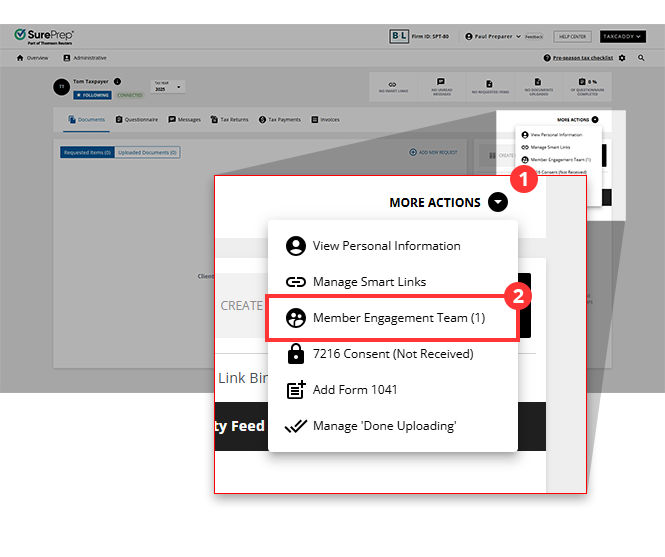665x557 pixels.
Task: Click the SurePrep logo
Action: (x=44, y=36)
